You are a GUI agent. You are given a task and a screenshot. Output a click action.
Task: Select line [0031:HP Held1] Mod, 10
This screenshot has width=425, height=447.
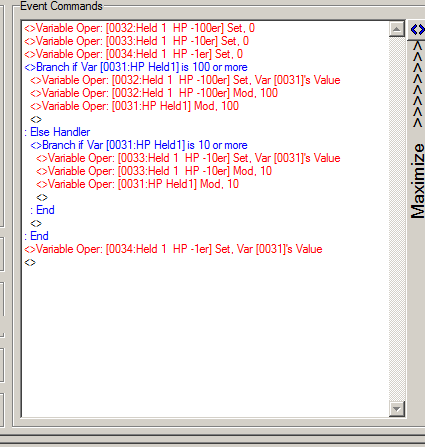(x=138, y=184)
